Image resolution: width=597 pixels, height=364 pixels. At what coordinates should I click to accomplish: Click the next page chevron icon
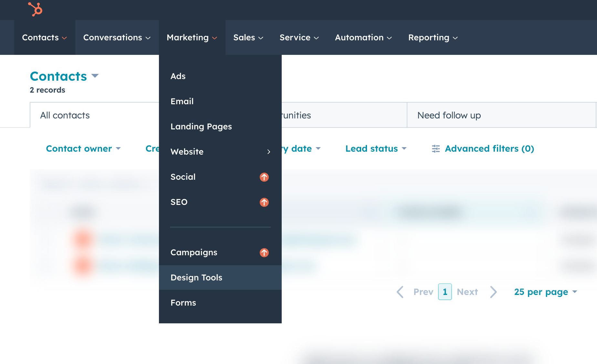493,292
